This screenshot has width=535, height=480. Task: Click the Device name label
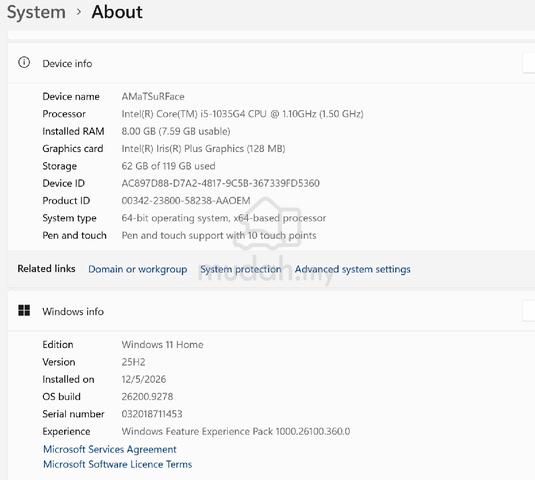coord(71,97)
